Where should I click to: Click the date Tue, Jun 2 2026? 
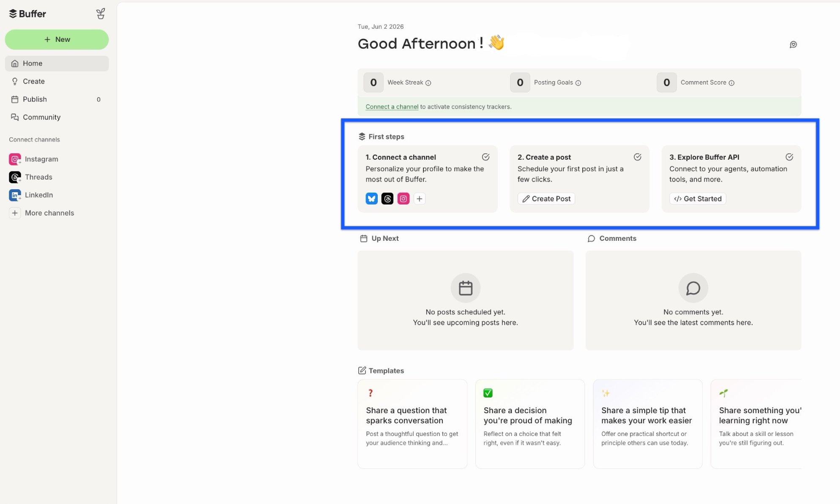(380, 27)
